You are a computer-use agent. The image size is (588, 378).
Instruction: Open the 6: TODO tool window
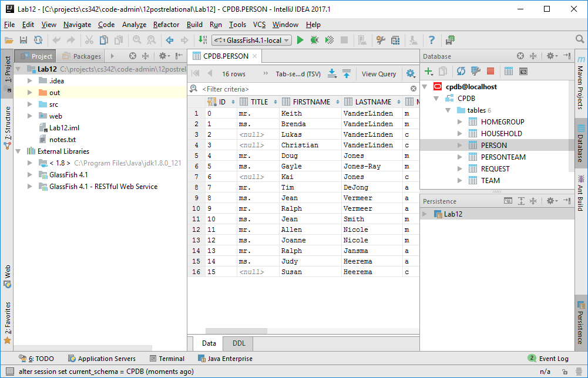pyautogui.click(x=36, y=359)
